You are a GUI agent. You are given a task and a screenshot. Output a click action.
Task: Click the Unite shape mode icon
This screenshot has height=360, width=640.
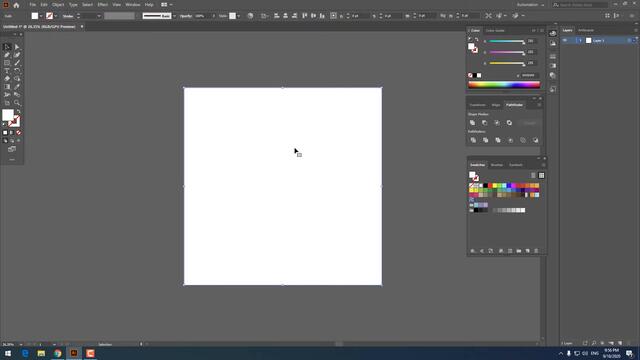(473, 122)
